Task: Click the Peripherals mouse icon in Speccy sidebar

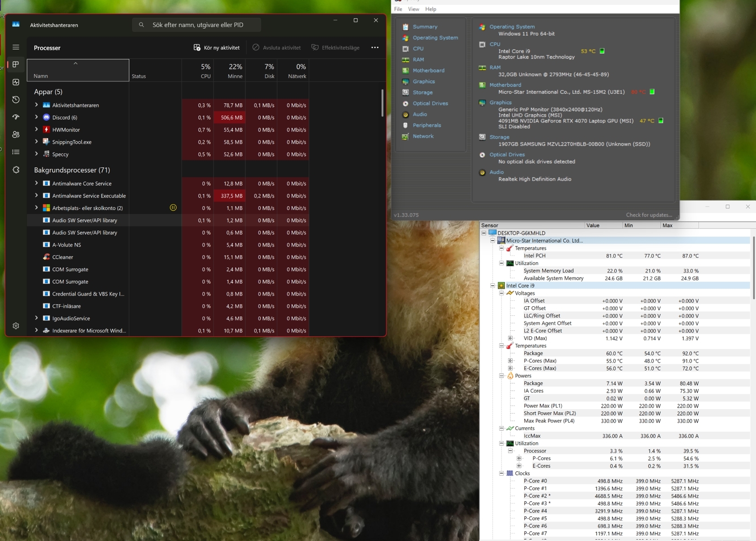Action: (405, 125)
